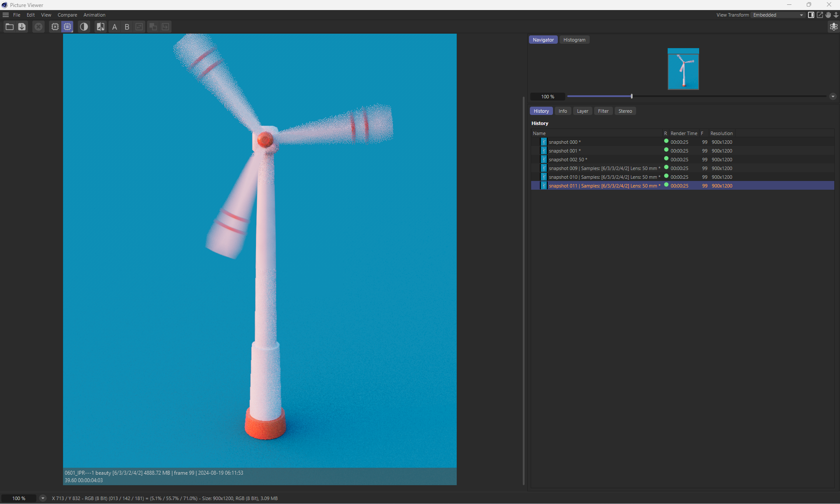Set image as B for comparison
The height and width of the screenshot is (504, 840).
click(x=127, y=27)
